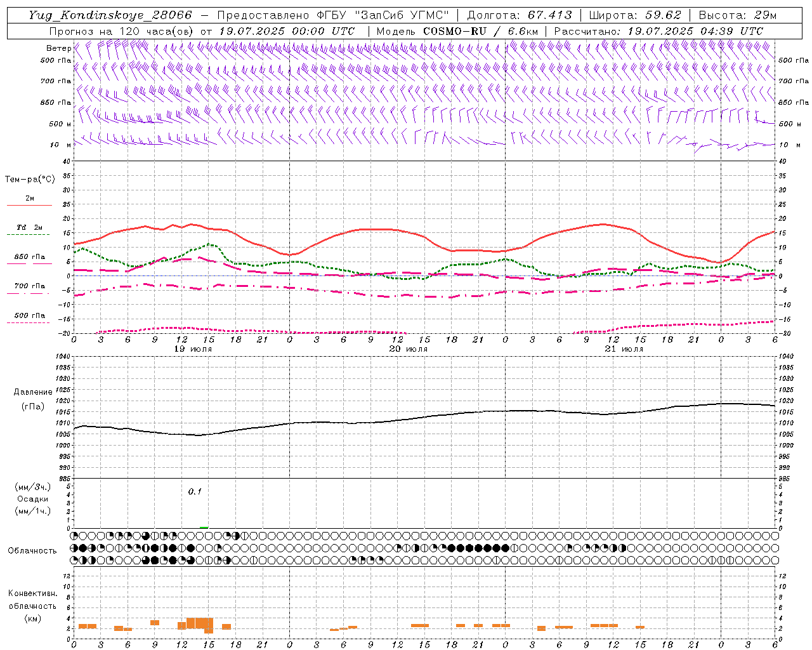This screenshot has height=650, width=812.
Task: Click the 700 гПа temperature legend label
Action: coord(30,286)
